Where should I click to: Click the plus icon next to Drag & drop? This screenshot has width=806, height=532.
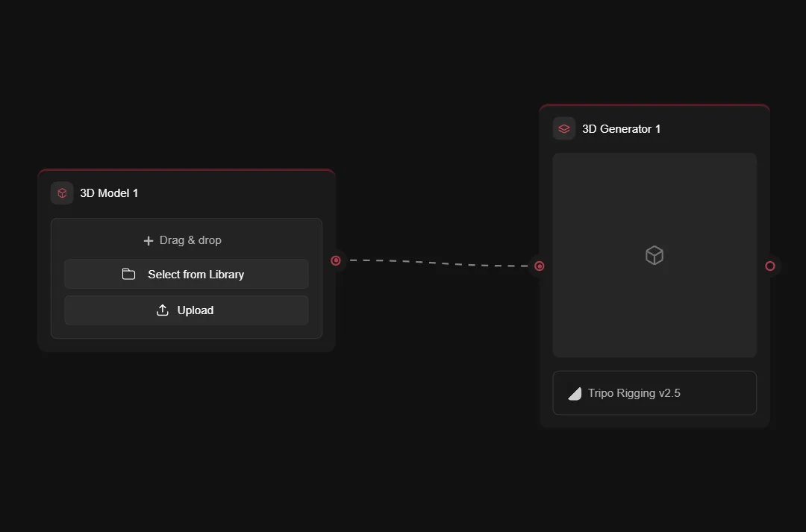pyautogui.click(x=149, y=240)
